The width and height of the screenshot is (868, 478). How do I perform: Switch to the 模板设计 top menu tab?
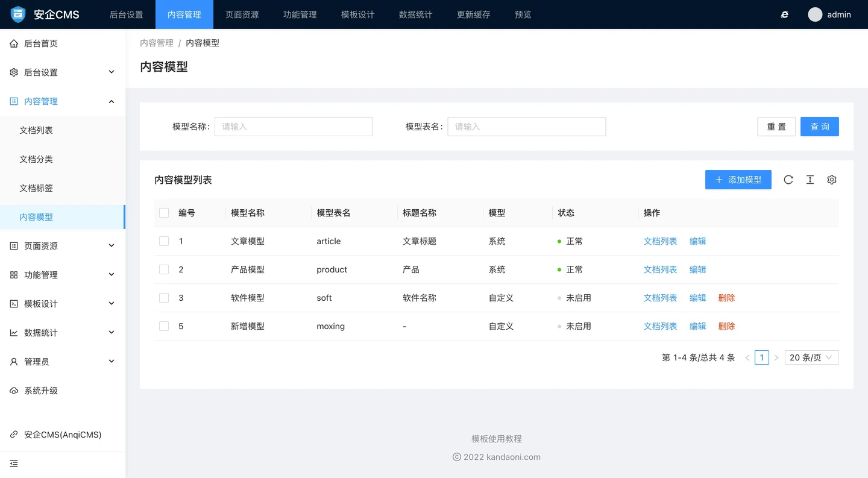tap(357, 14)
